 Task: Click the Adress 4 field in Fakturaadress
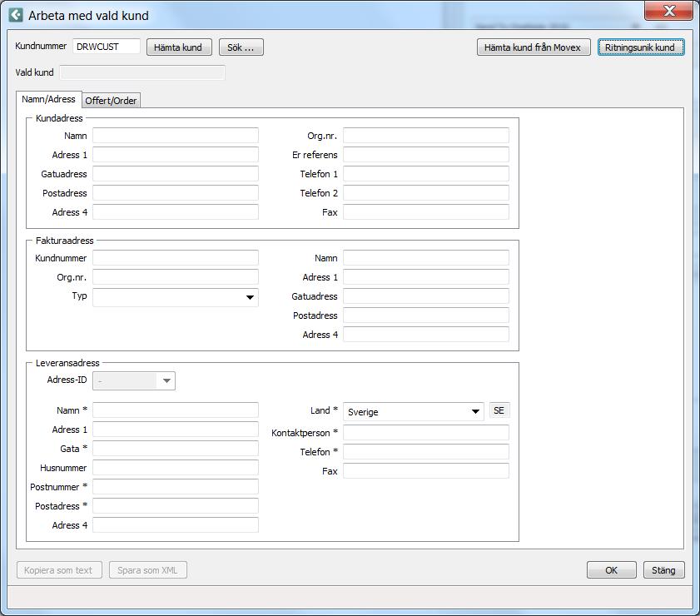(426, 335)
